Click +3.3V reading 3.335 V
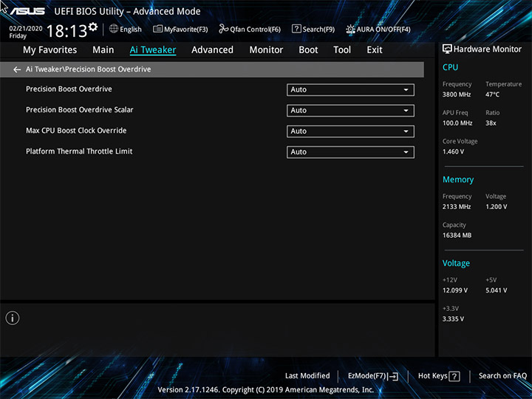Viewport: 532px width, 399px height. pos(453,319)
